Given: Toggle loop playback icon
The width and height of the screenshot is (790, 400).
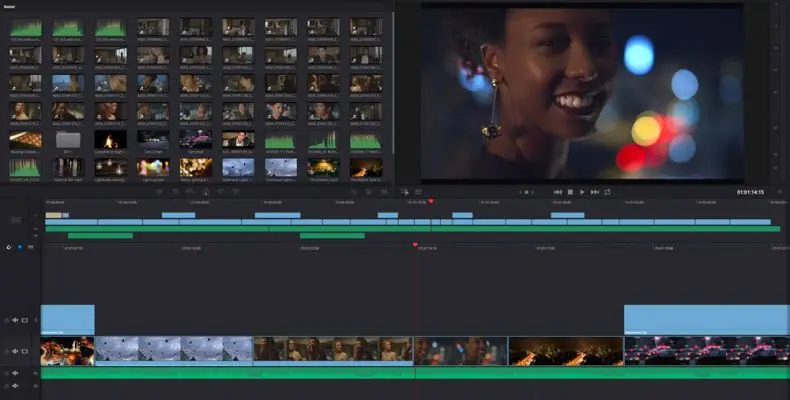Looking at the screenshot, I should pos(608,192).
